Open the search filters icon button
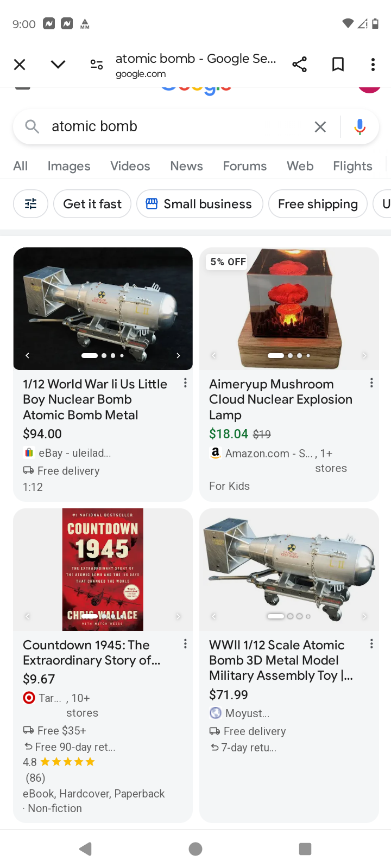This screenshot has width=391, height=868. pyautogui.click(x=30, y=204)
